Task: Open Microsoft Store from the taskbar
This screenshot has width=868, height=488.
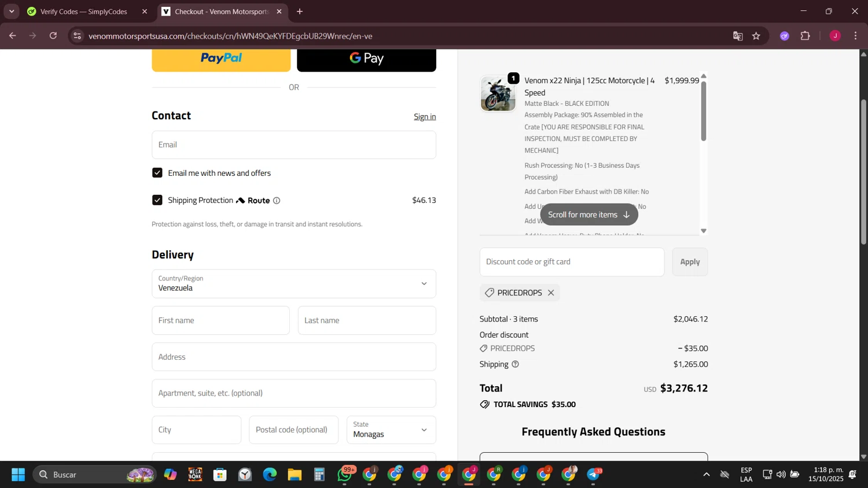Action: pos(220,475)
